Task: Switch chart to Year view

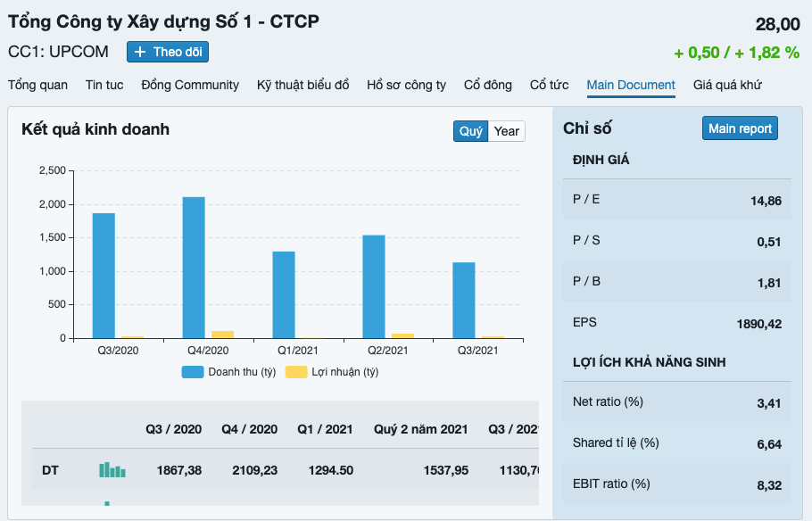Action: [507, 131]
